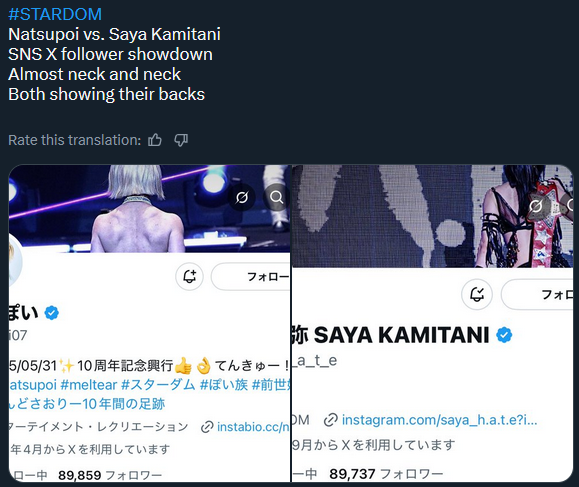Click Saya Kamitani's follow button
The height and width of the screenshot is (487, 579).
537,295
